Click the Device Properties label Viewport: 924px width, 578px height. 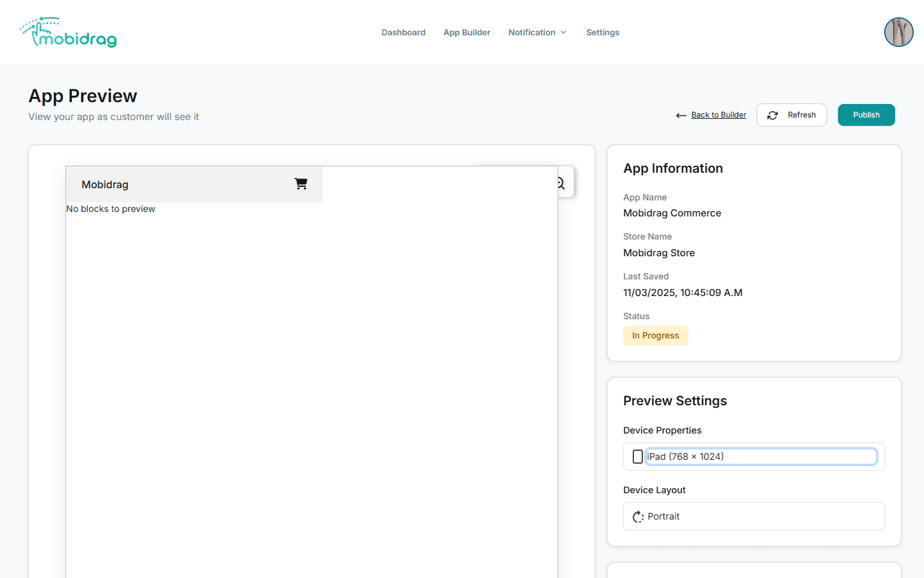click(x=662, y=430)
